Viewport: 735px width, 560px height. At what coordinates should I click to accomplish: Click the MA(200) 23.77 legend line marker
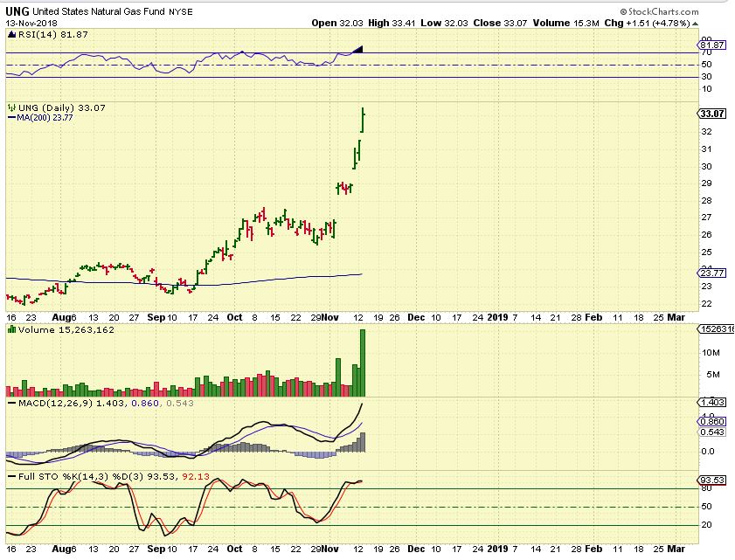coord(11,118)
